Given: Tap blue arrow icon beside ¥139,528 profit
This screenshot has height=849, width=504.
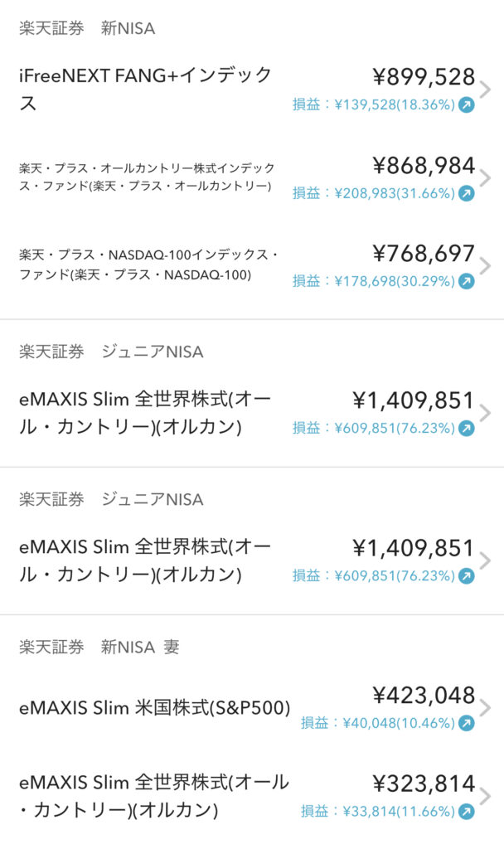Looking at the screenshot, I should (x=467, y=105).
